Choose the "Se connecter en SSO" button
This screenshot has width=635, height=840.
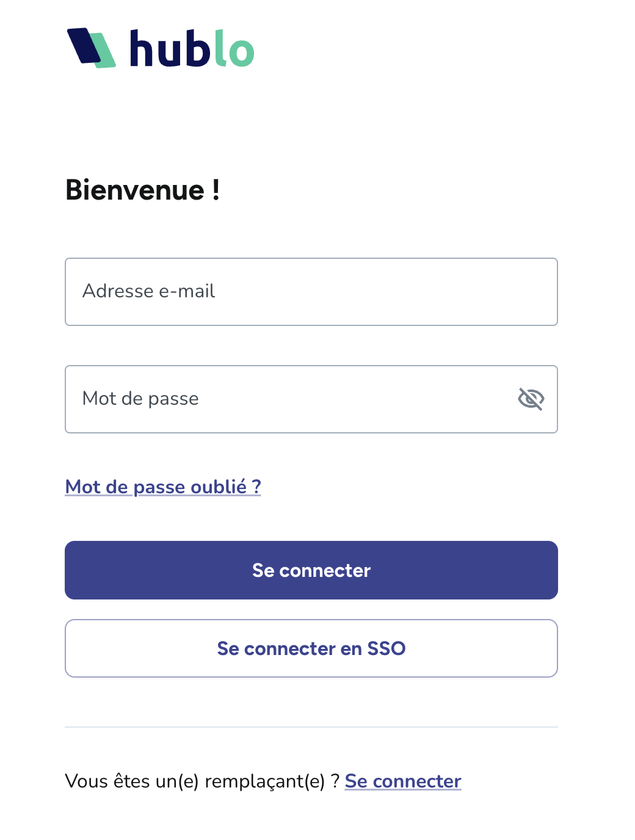311,648
